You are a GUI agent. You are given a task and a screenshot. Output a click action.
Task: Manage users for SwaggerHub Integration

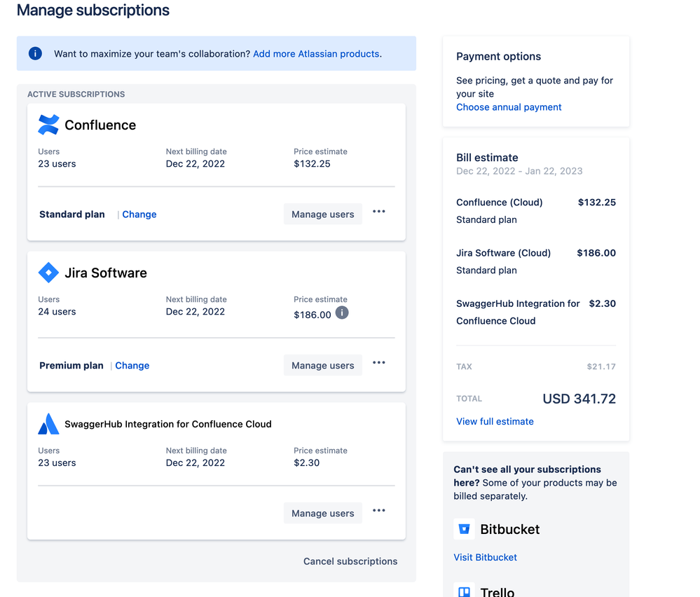tap(323, 513)
